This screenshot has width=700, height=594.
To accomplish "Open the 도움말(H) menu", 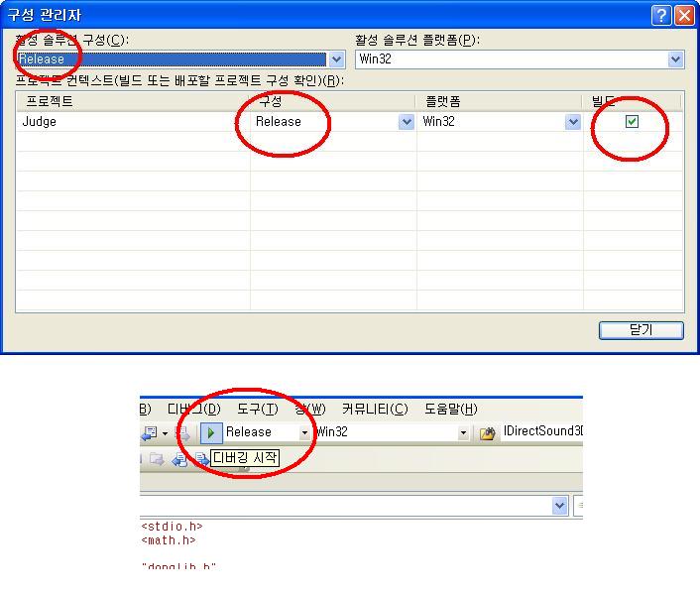I will click(x=450, y=409).
